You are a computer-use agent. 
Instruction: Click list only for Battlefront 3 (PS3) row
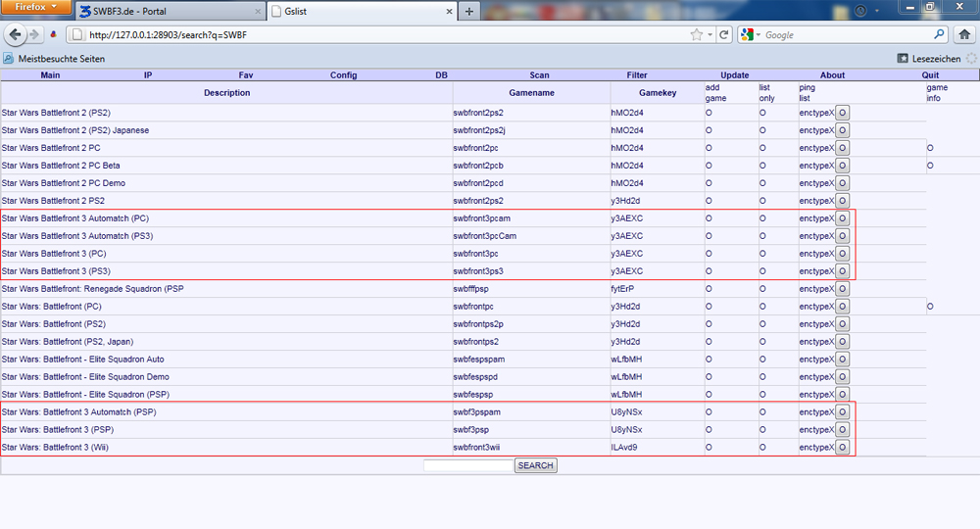click(x=762, y=271)
